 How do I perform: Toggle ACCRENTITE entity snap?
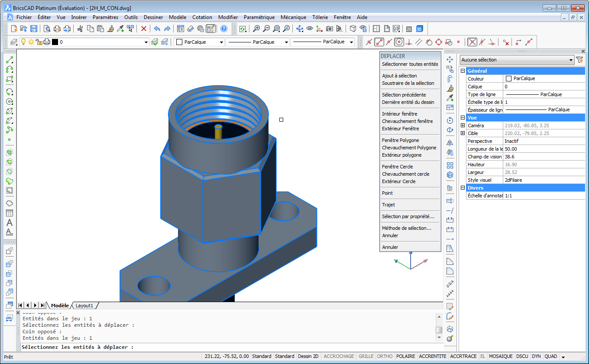coord(433,356)
